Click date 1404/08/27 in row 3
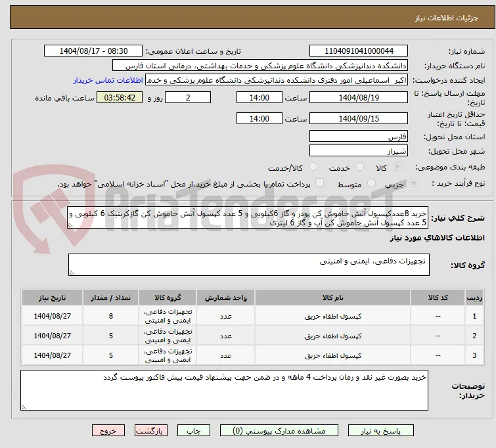Image resolution: width=496 pixels, height=448 pixels. point(52,355)
